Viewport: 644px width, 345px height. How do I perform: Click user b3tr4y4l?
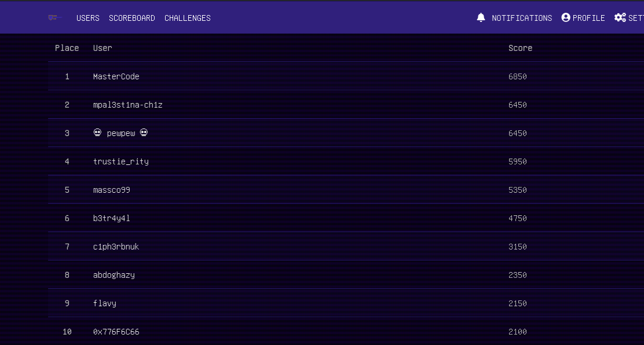(107, 218)
